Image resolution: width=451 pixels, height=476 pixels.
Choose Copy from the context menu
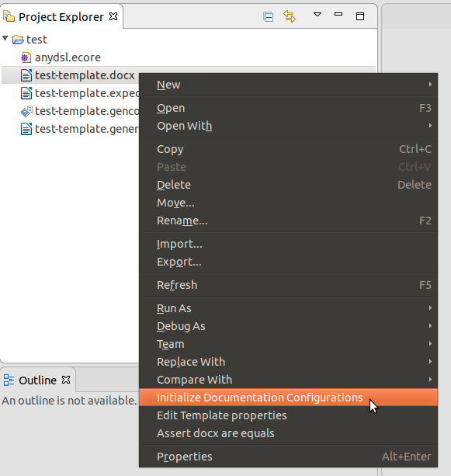click(288, 149)
